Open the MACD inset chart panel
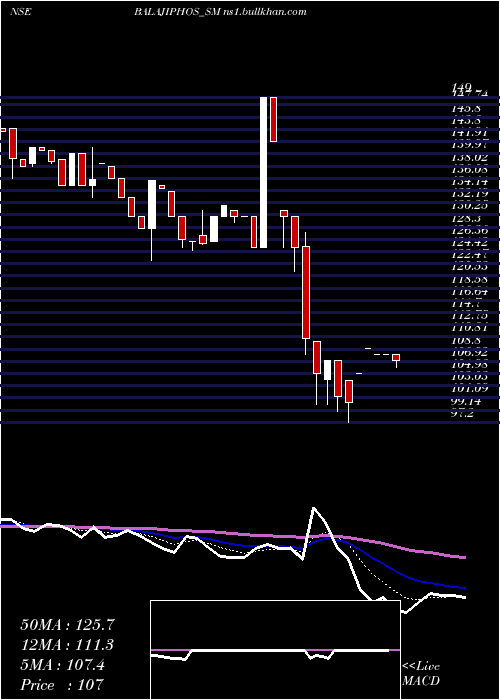Screen dimensions: 500x700 coord(275,650)
